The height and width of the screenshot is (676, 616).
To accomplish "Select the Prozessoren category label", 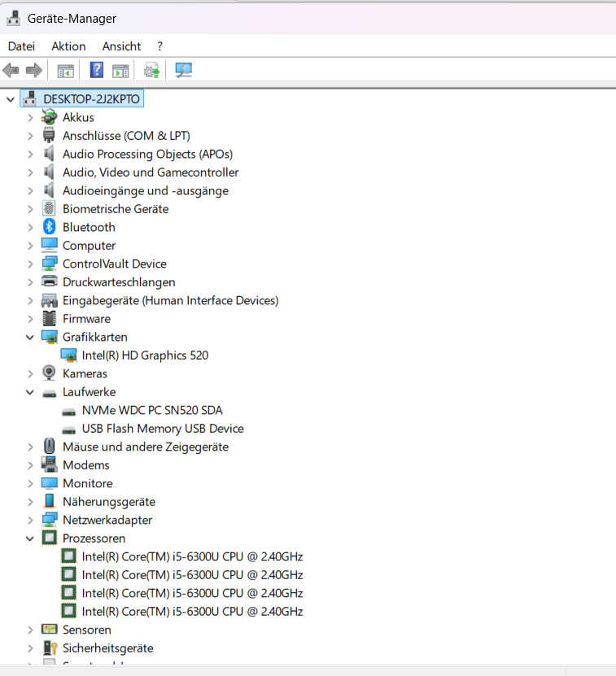I will click(94, 538).
